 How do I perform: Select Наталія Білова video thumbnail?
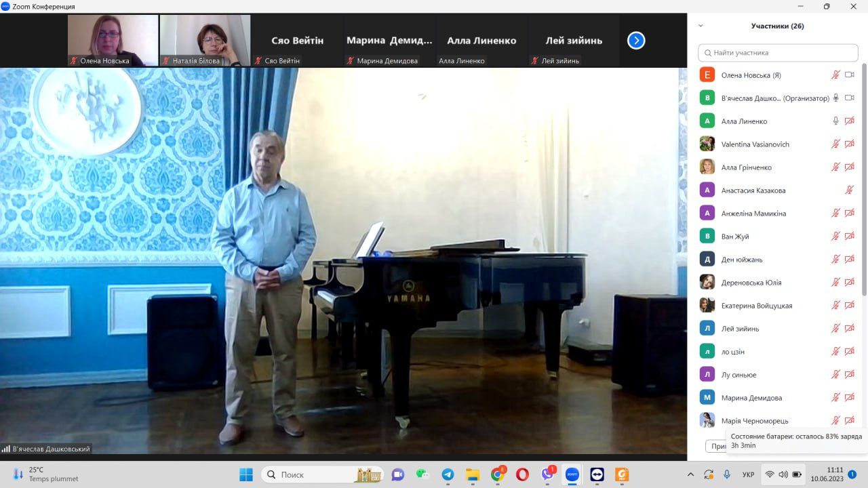pyautogui.click(x=205, y=41)
